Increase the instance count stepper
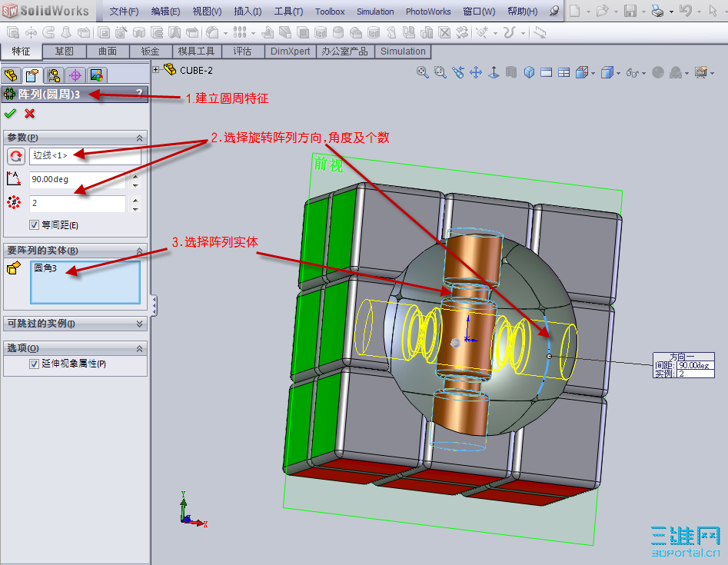728x565 pixels. [x=135, y=200]
